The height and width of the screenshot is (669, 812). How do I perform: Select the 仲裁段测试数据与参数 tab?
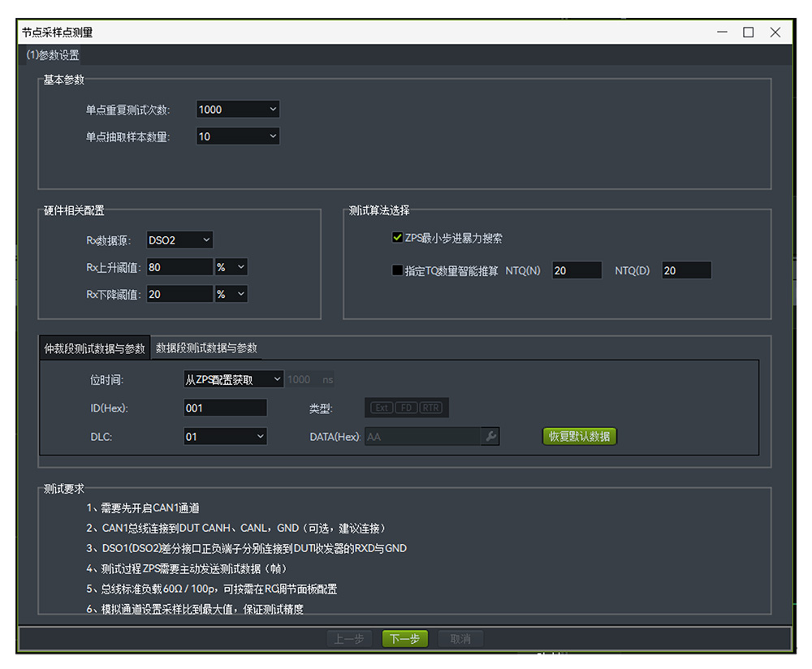[x=95, y=349]
